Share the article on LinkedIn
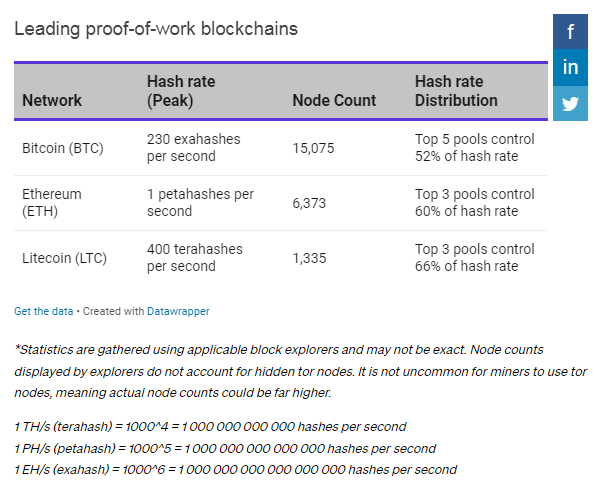The image size is (598, 490). (x=570, y=67)
